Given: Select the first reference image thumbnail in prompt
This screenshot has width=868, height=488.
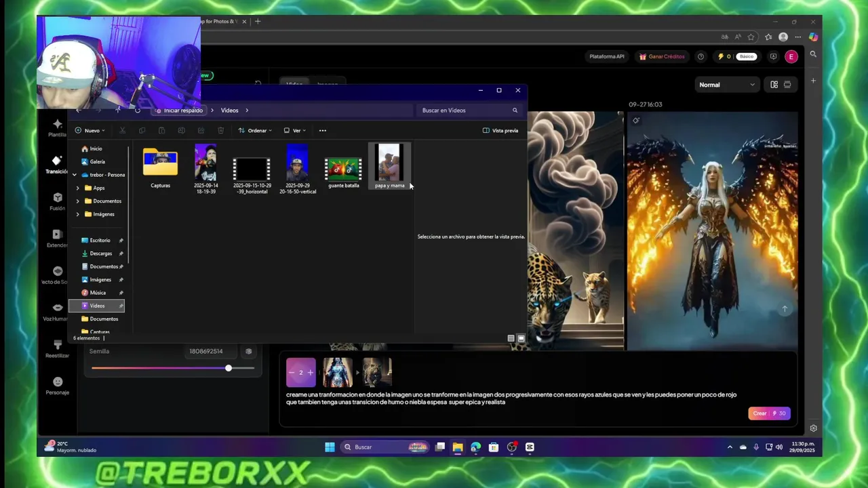Looking at the screenshot, I should (338, 372).
